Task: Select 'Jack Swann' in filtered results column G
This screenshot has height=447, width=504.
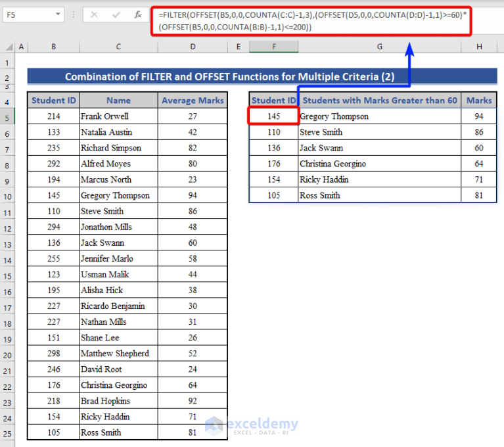Action: pyautogui.click(x=380, y=148)
